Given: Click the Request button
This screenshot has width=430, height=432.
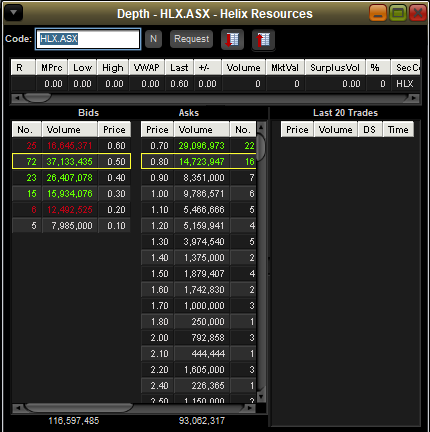Looking at the screenshot, I should click(x=192, y=39).
